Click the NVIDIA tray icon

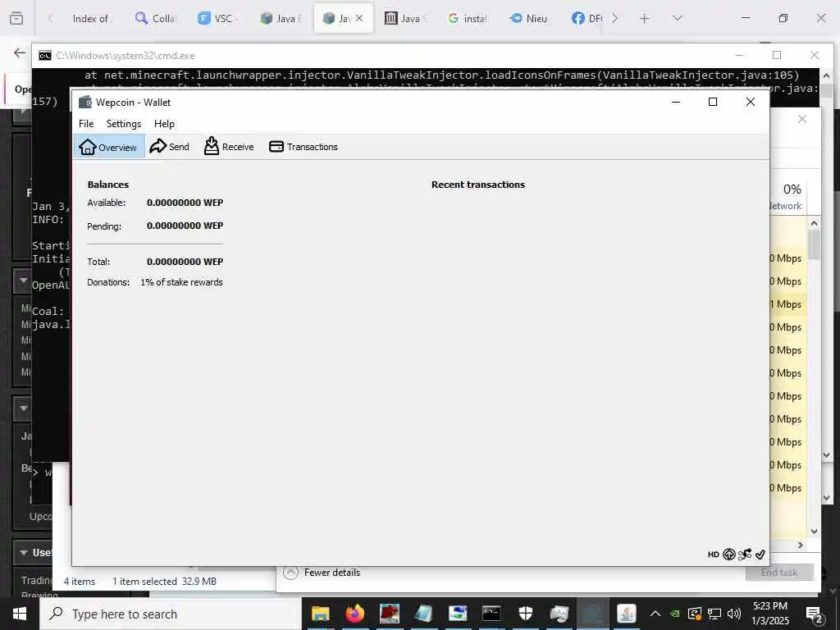[675, 614]
